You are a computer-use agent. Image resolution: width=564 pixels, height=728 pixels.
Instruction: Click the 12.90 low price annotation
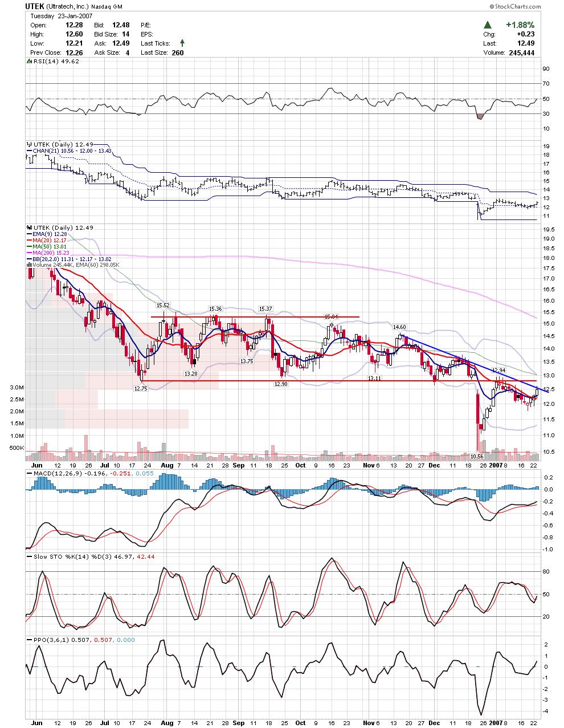click(281, 384)
